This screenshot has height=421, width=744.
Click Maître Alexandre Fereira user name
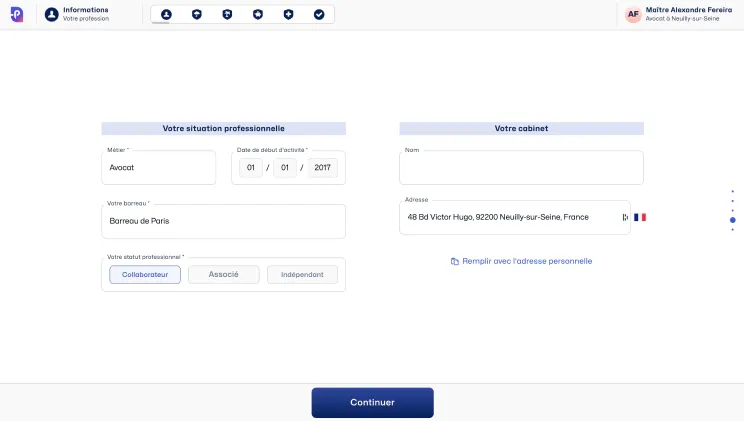688,10
